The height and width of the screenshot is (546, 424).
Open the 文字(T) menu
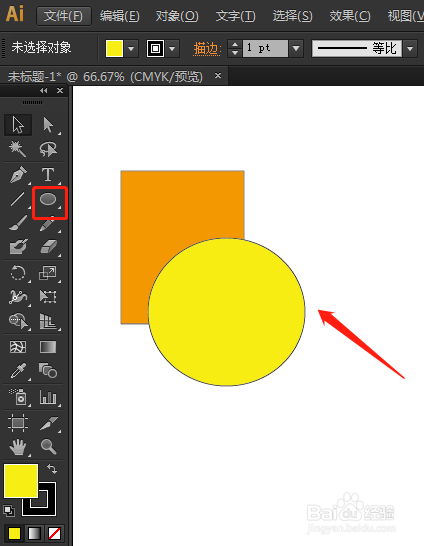[235, 16]
